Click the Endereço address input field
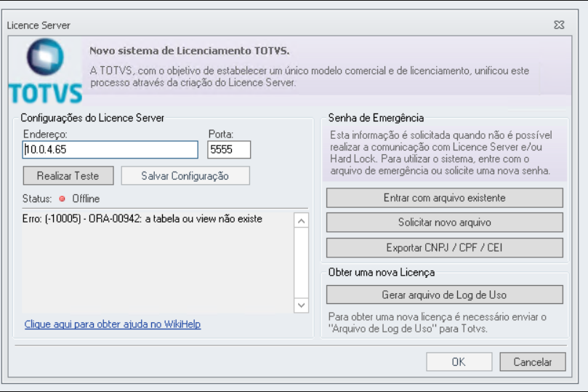Viewport: 588px width, 392px height. click(110, 150)
